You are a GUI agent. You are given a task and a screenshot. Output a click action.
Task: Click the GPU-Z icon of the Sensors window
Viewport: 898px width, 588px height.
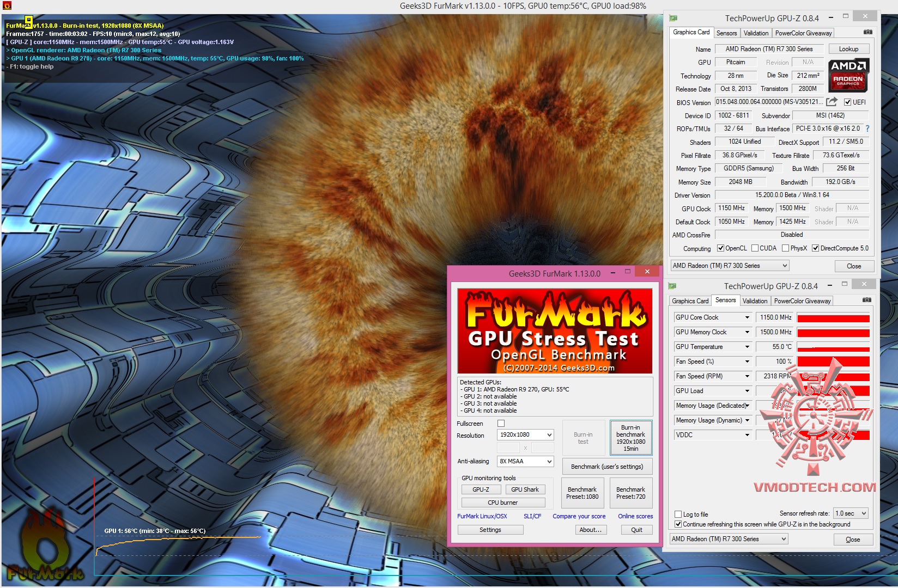pyautogui.click(x=672, y=286)
